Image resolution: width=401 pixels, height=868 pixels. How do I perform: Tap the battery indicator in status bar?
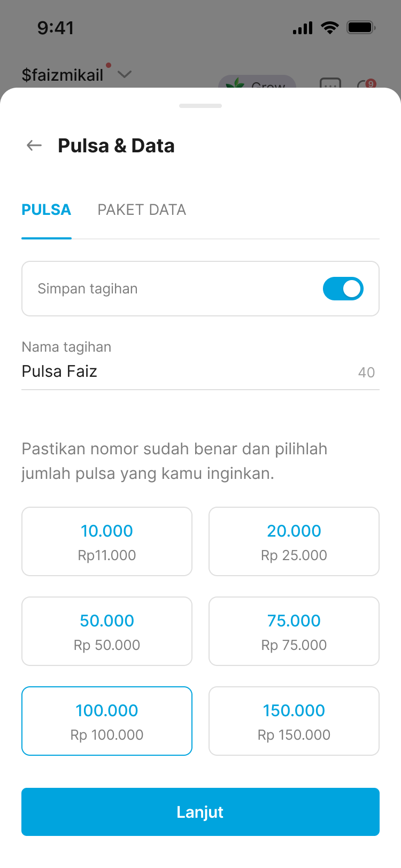click(x=361, y=28)
